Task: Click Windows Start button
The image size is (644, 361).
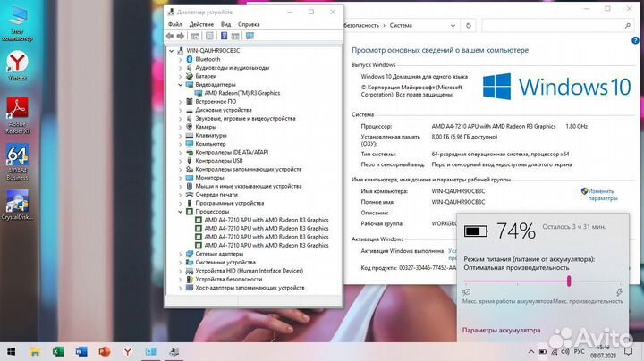Action: pyautogui.click(x=12, y=351)
